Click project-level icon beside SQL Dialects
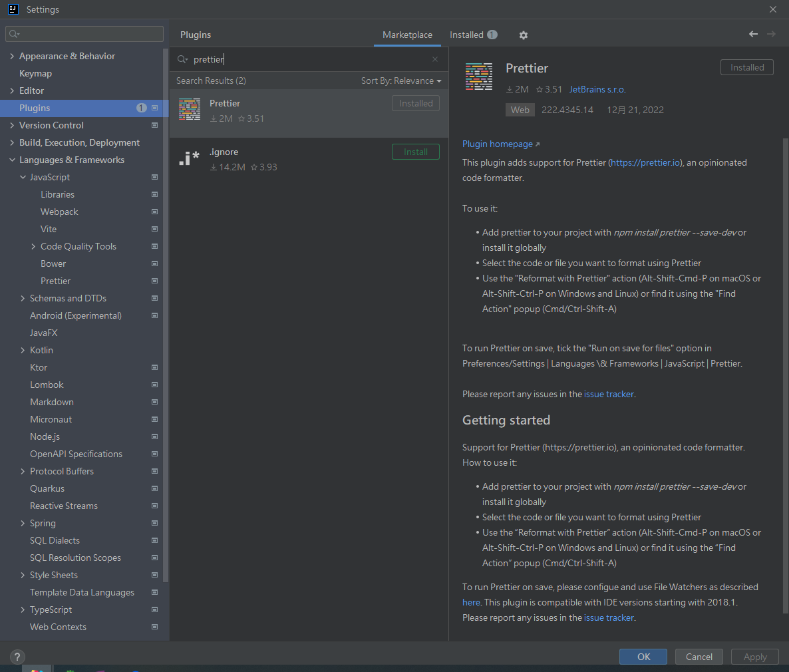The width and height of the screenshot is (789, 672). (154, 541)
